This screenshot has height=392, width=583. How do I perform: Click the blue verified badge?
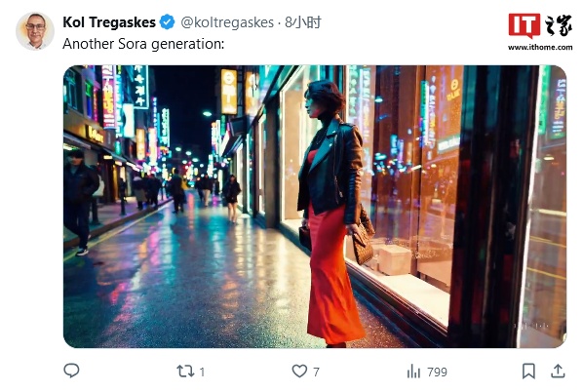click(167, 22)
